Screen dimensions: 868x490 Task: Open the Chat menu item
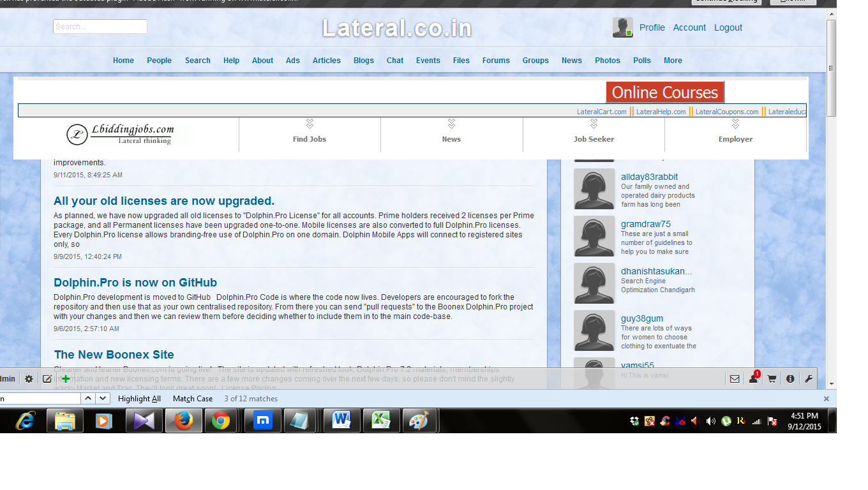[x=395, y=61]
